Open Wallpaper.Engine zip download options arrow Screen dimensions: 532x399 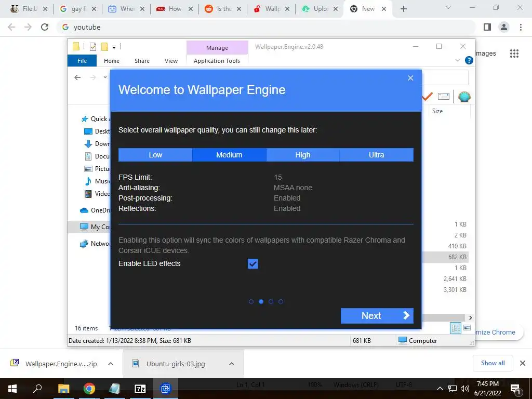[111, 364]
